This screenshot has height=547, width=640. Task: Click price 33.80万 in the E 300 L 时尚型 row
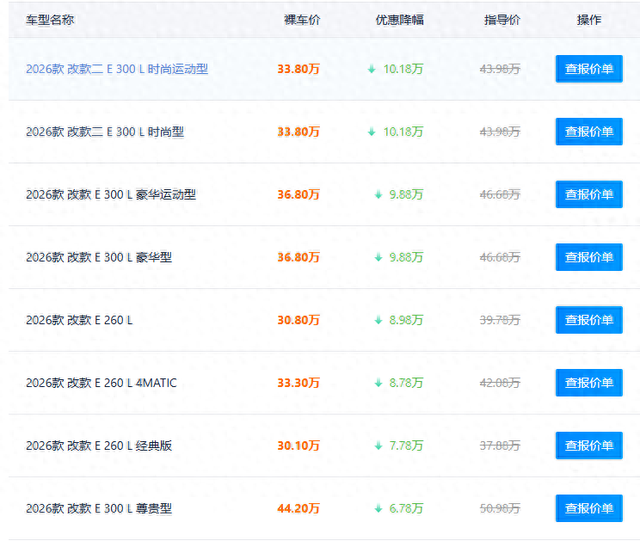click(x=298, y=132)
